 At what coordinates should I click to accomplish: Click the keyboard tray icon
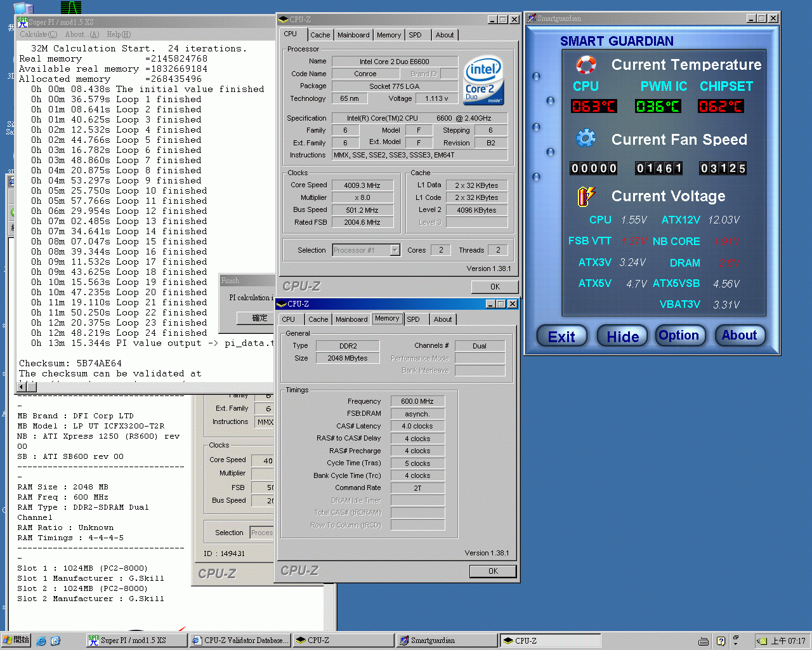pyautogui.click(x=703, y=641)
